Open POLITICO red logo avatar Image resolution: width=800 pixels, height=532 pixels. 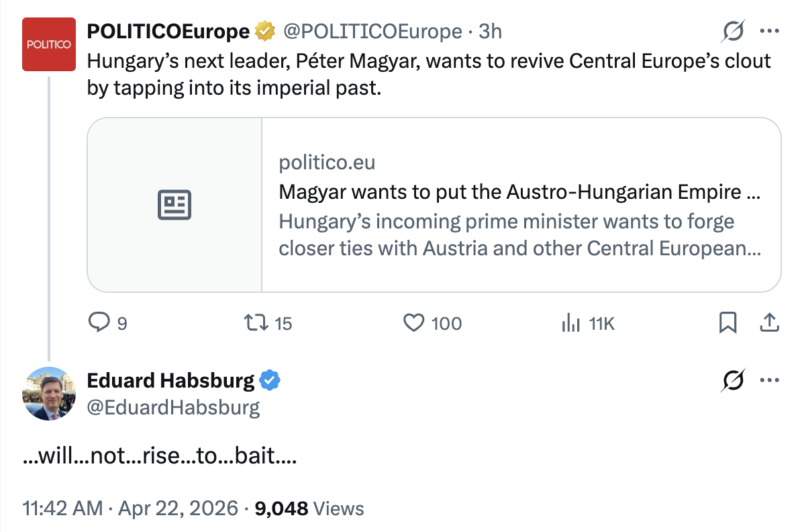(x=47, y=45)
